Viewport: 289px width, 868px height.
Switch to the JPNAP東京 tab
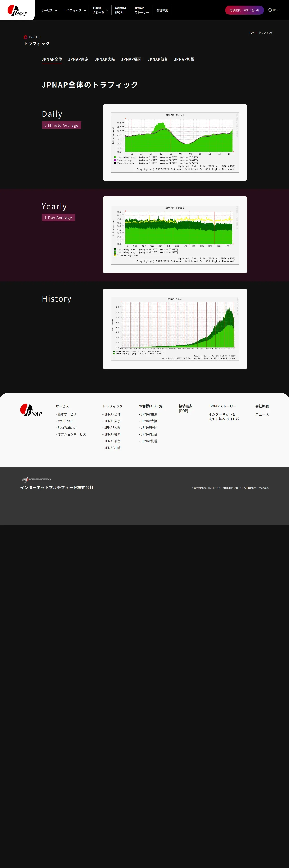pos(78,59)
